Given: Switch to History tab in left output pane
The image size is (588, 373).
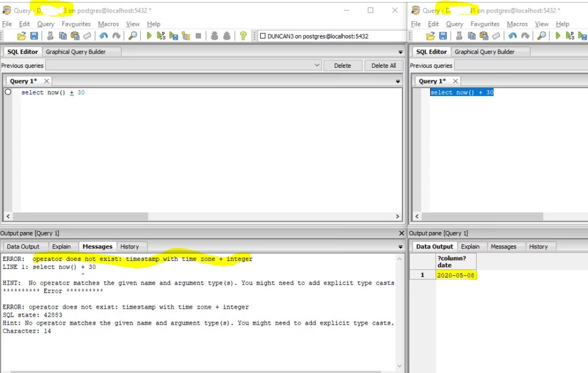Looking at the screenshot, I should pos(129,247).
